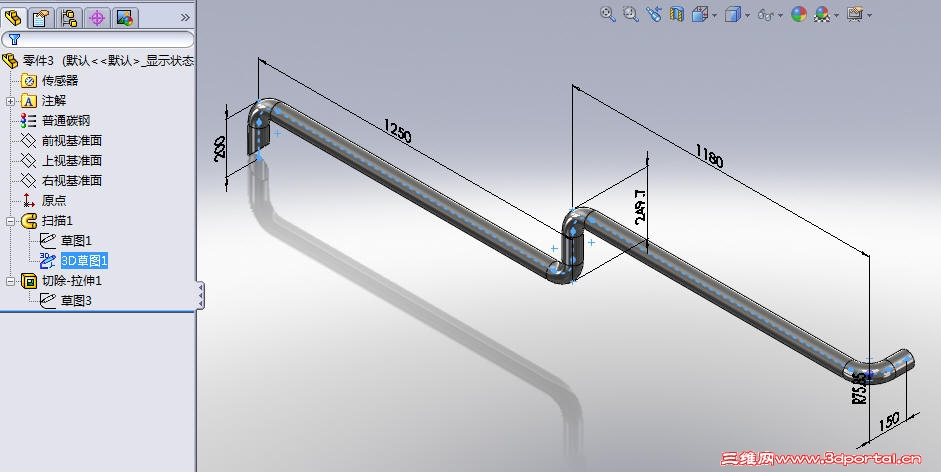
Task: Open dropdown arrow beside Hide/Show glasses
Action: point(780,16)
